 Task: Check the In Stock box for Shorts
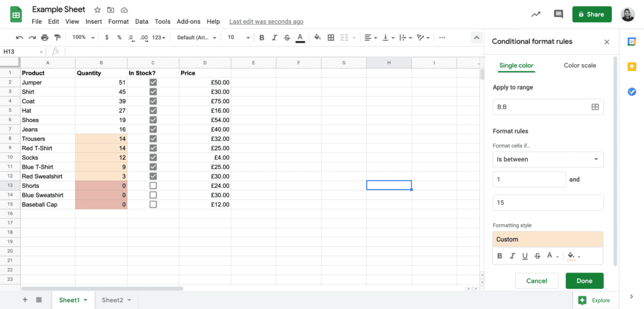[153, 186]
